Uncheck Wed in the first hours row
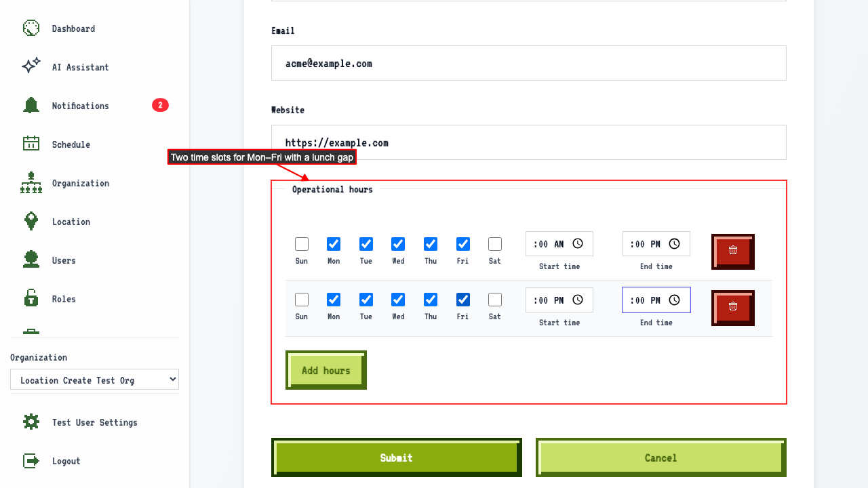The height and width of the screenshot is (488, 868). (398, 244)
